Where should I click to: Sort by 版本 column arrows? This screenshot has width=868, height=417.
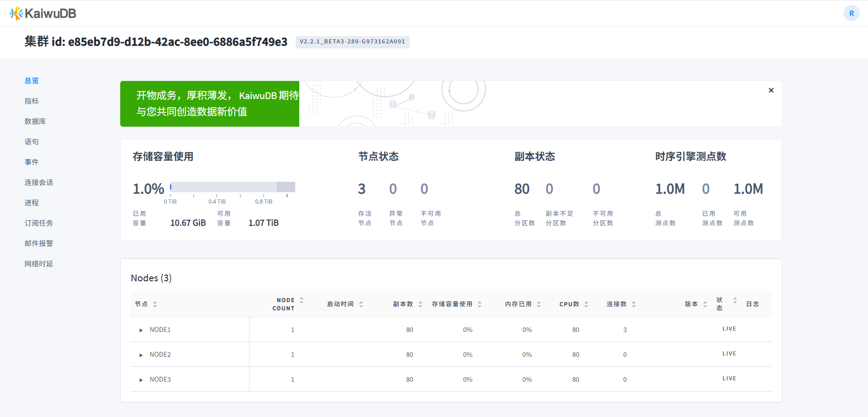[x=705, y=304]
